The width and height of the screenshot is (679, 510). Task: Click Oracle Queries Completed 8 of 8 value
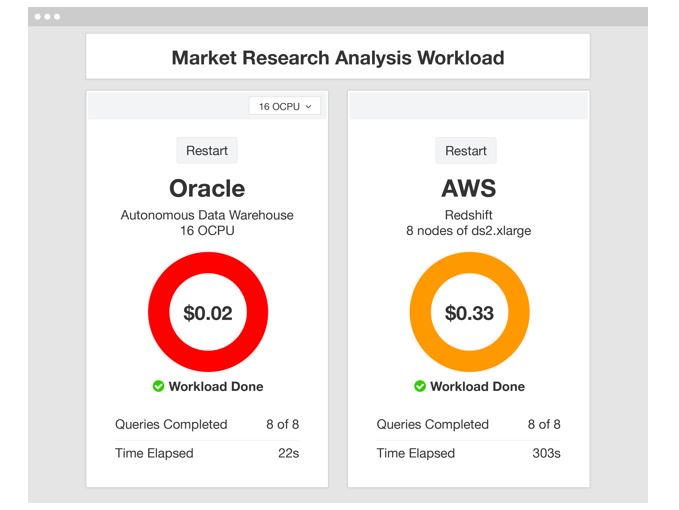[x=282, y=424]
